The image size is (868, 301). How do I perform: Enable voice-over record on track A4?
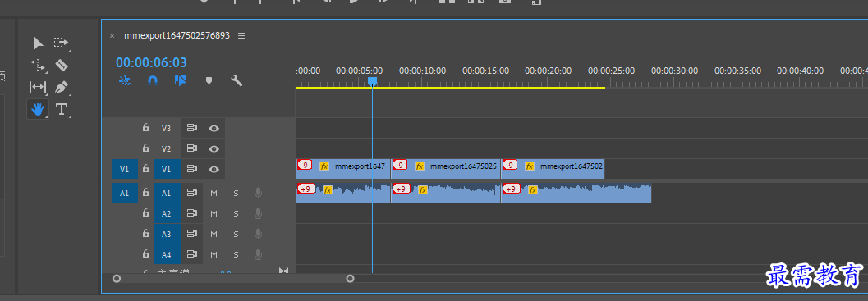coord(258,254)
